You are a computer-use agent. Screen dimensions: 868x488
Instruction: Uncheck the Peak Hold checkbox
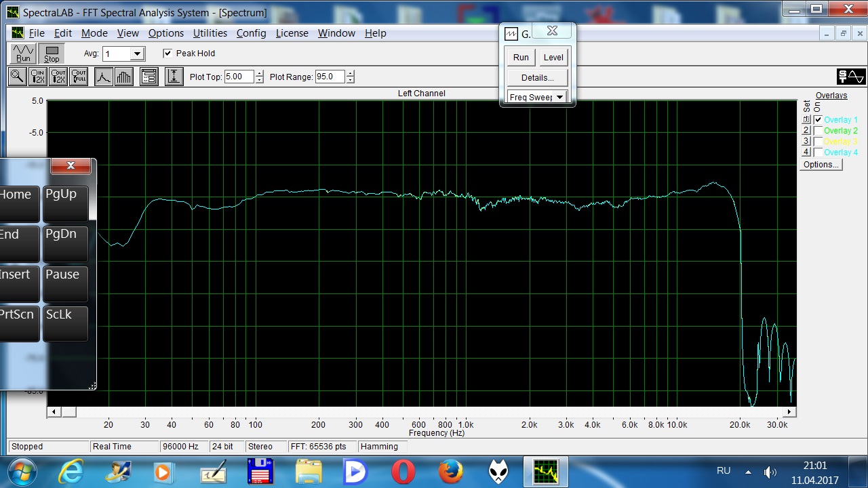tap(167, 54)
